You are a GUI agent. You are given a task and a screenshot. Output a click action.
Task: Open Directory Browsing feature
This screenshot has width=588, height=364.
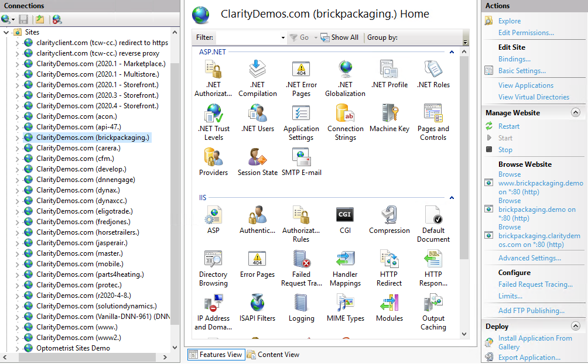tap(213, 269)
